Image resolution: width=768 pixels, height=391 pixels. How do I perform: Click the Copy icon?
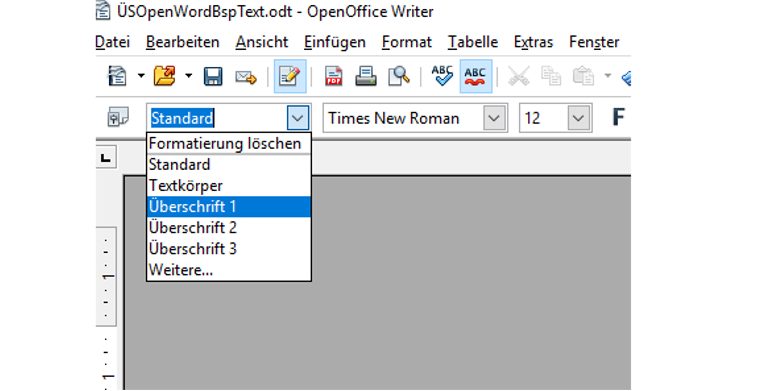pyautogui.click(x=551, y=76)
